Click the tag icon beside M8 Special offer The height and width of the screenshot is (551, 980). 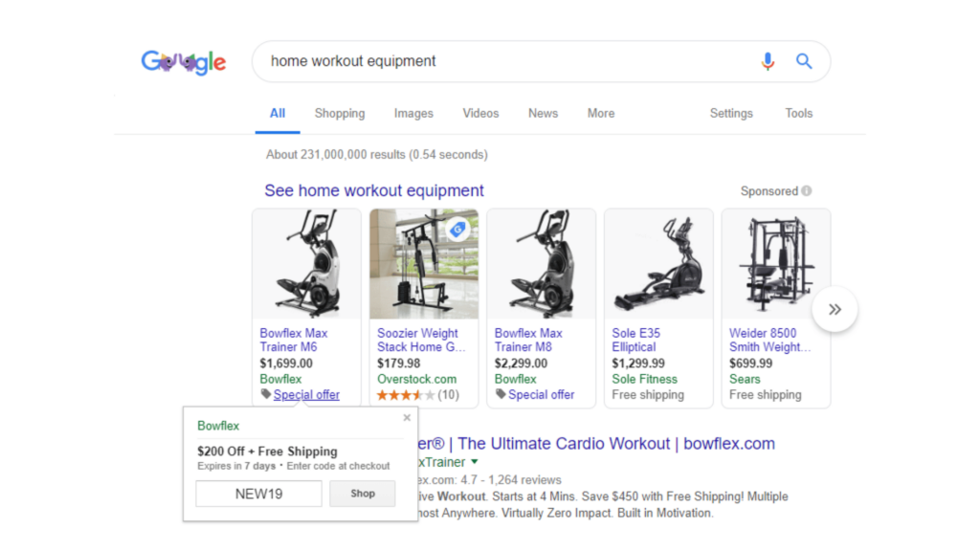pyautogui.click(x=501, y=394)
